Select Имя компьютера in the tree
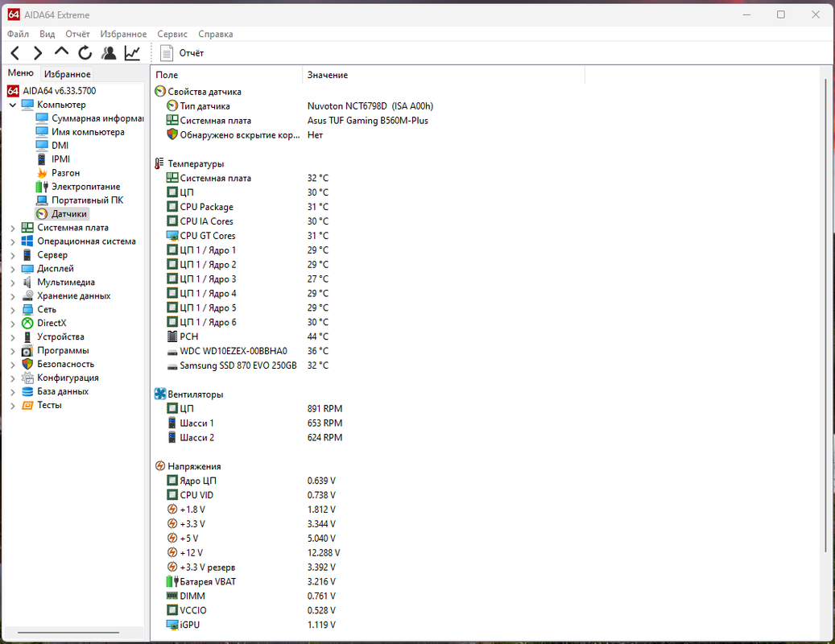The height and width of the screenshot is (644, 835). tap(81, 132)
